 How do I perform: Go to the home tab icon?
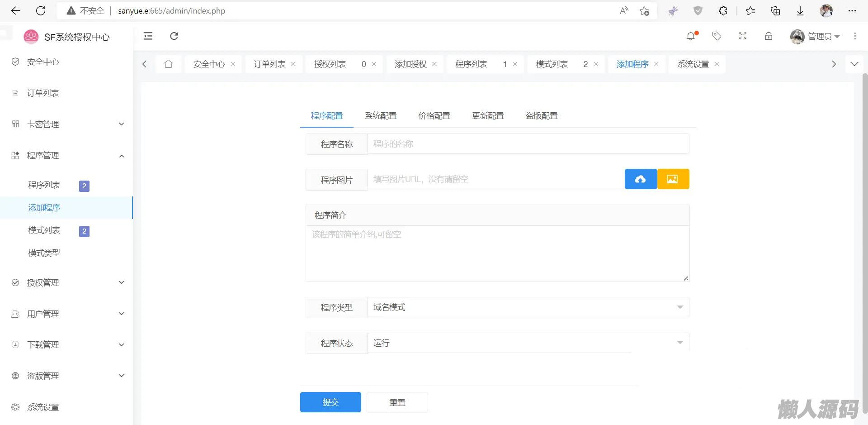[x=168, y=64]
